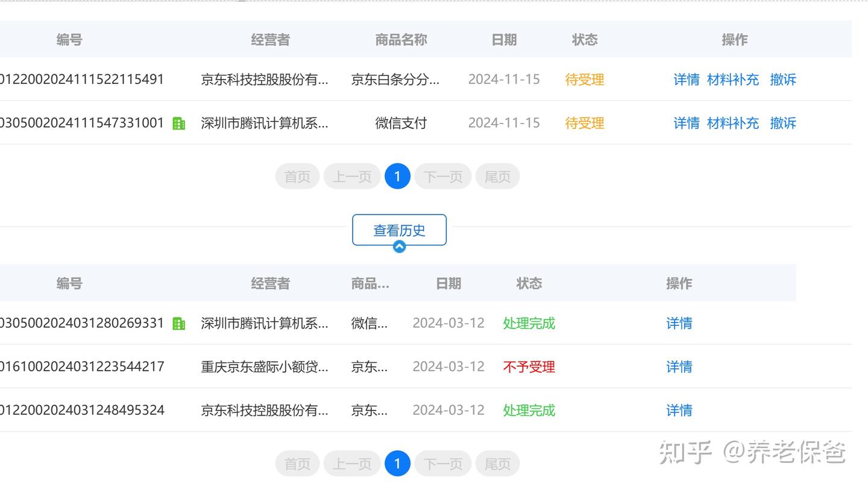
Task: Select page 1 in the history pagination
Action: pyautogui.click(x=397, y=463)
